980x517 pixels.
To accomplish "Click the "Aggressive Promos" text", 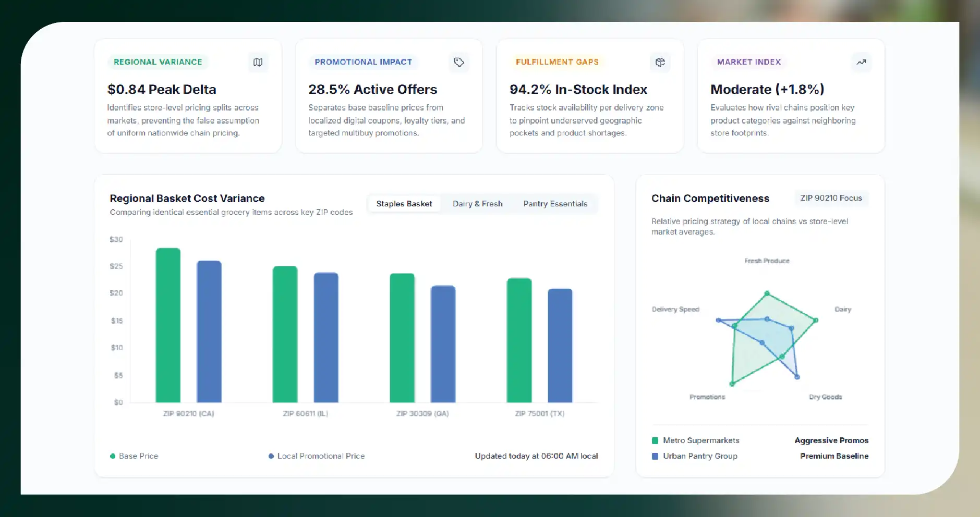I will tap(831, 441).
